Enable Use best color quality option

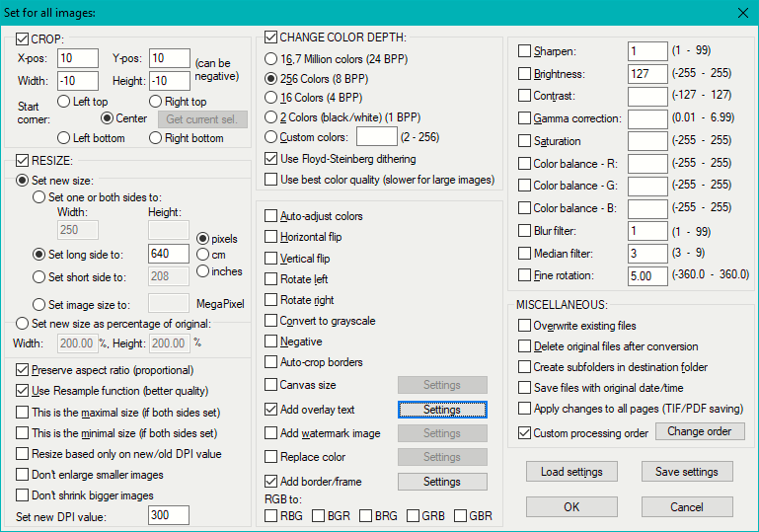(x=272, y=179)
